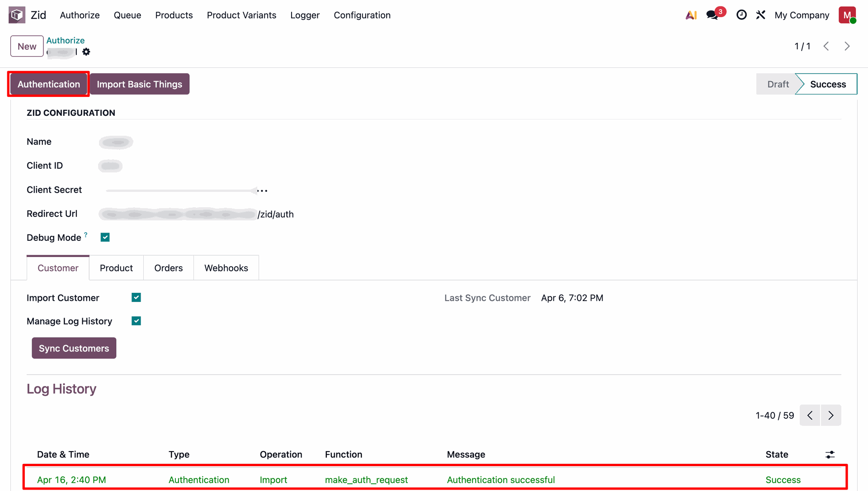The image size is (868, 491).
Task: Open the log table column options
Action: (830, 455)
